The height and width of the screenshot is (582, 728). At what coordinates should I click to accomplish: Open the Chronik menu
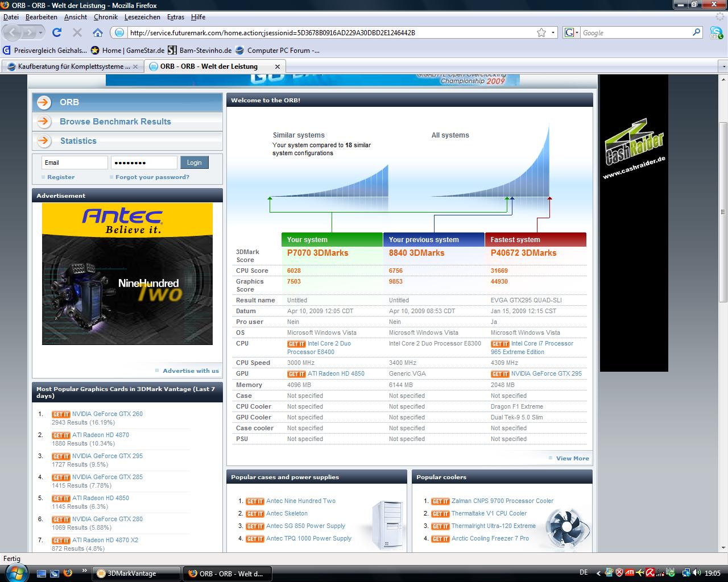(106, 17)
